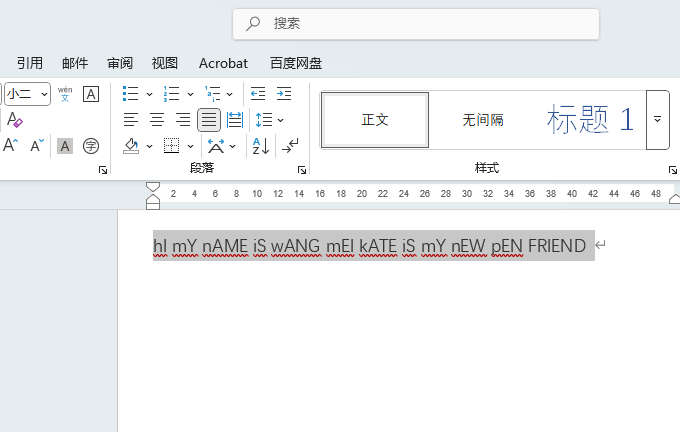The width and height of the screenshot is (680, 432).
Task: Click the 搜索 search box
Action: pyautogui.click(x=416, y=24)
